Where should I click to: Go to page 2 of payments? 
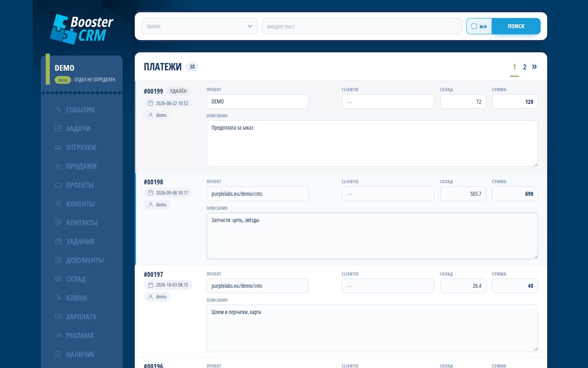coord(525,67)
